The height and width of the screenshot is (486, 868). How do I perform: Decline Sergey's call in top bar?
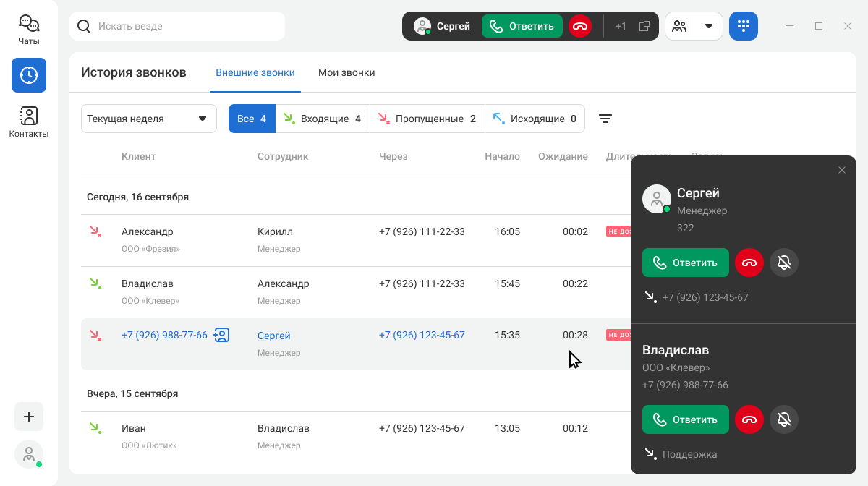click(x=580, y=26)
